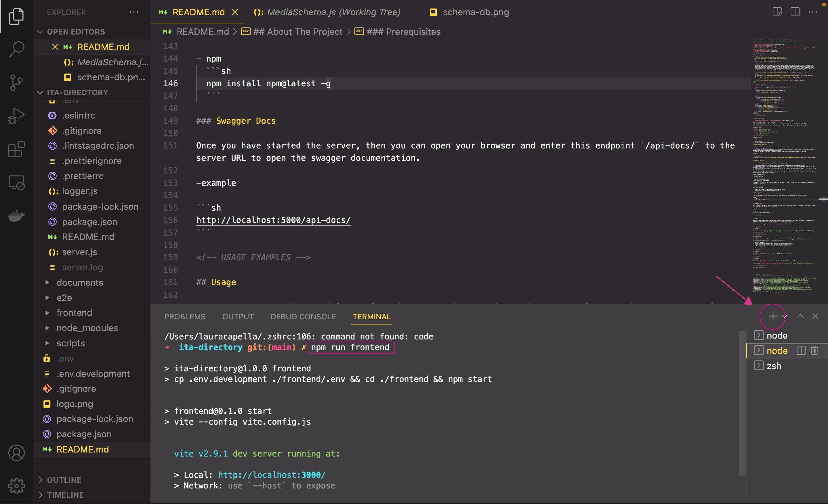Close the terminal panel
The image size is (828, 504).
815,316
